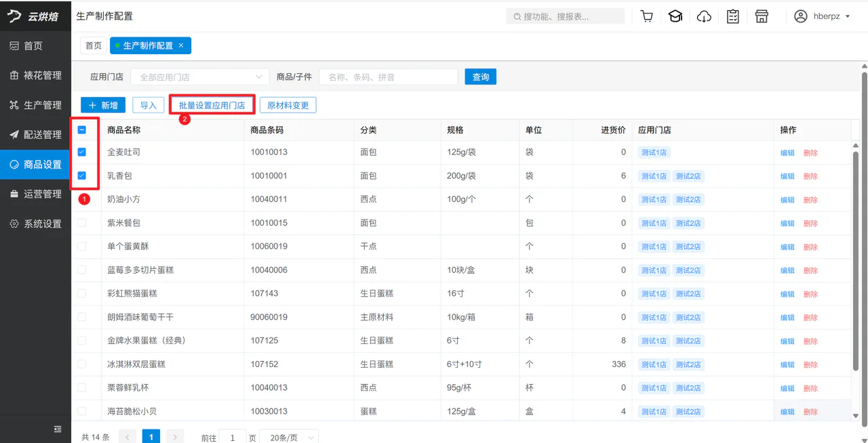Open the shopping cart icon in header
The image size is (868, 443).
point(647,16)
